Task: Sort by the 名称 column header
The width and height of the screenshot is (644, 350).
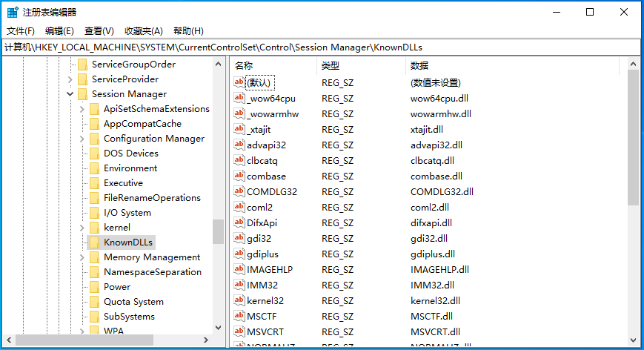Action: (x=273, y=66)
